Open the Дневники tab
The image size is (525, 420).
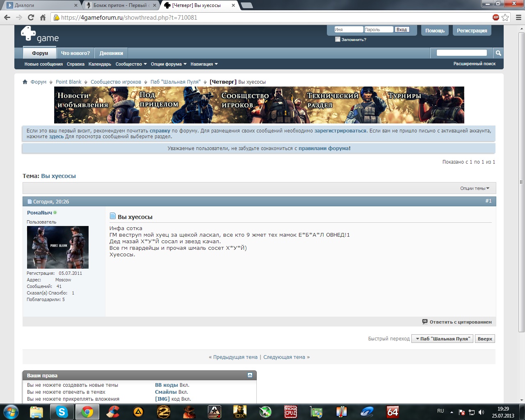point(111,53)
